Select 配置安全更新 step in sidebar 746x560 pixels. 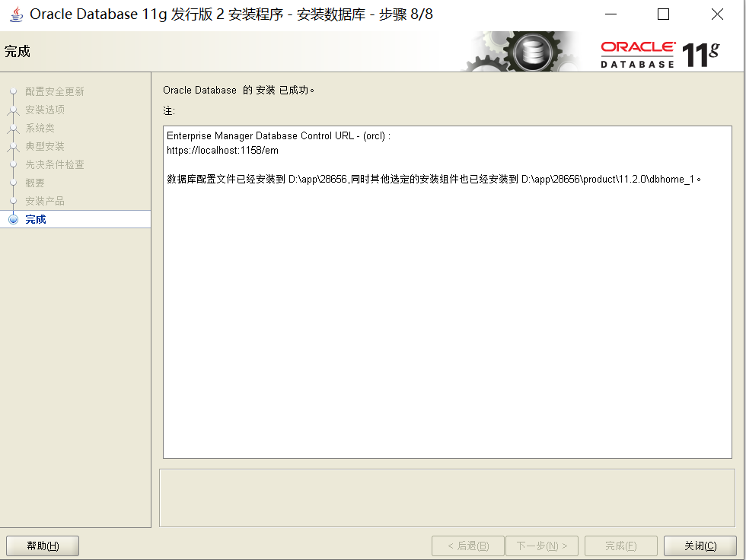click(55, 91)
